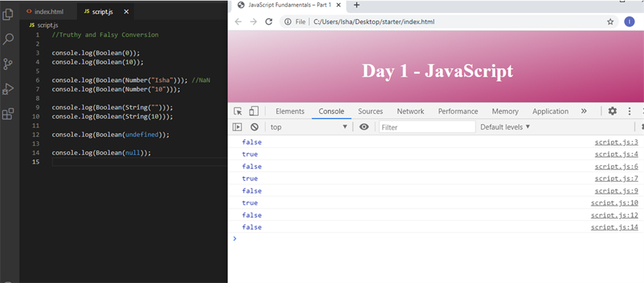The height and width of the screenshot is (283, 644).
Task: Open the Search view in VS Code activity bar
Action: click(8, 40)
